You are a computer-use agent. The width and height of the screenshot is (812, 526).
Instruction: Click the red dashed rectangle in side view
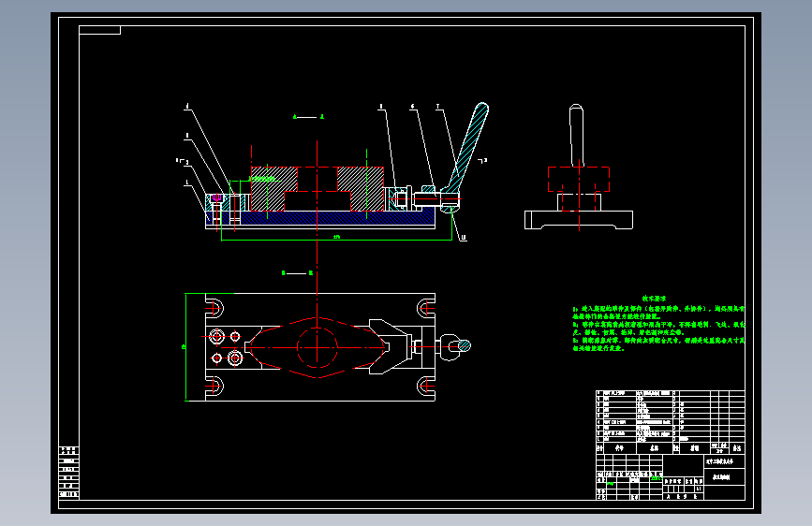tap(579, 179)
